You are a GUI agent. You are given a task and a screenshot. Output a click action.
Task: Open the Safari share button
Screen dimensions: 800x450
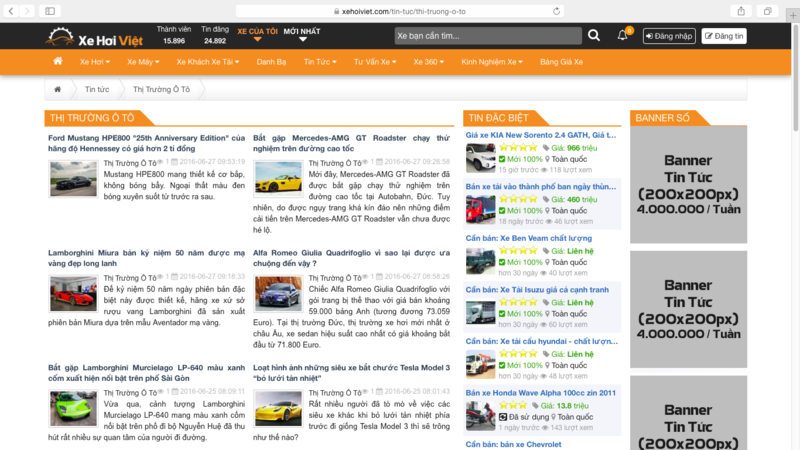click(x=741, y=11)
